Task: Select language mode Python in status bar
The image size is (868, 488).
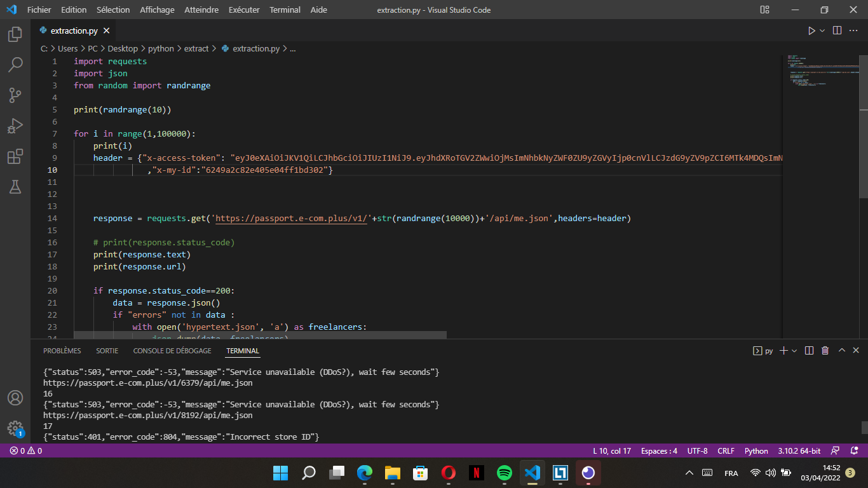Action: [x=756, y=451]
